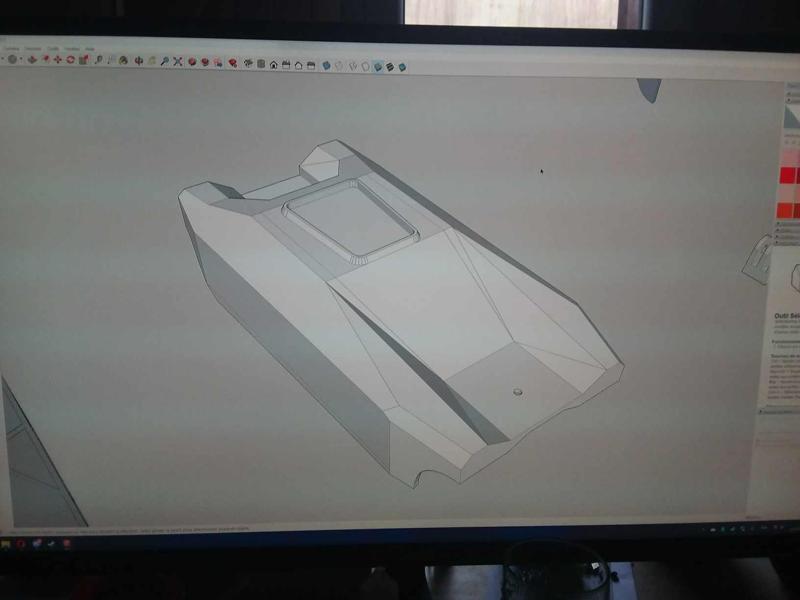Click the small circular hole on the model

[517, 392]
